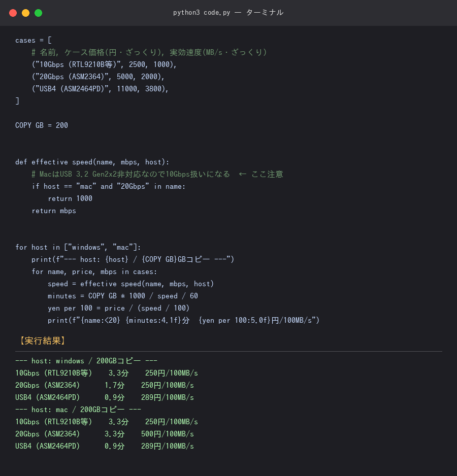Click the output row showing "500円/100MB/s"
Image resolution: width=457 pixels, height=476 pixels.
105,434
